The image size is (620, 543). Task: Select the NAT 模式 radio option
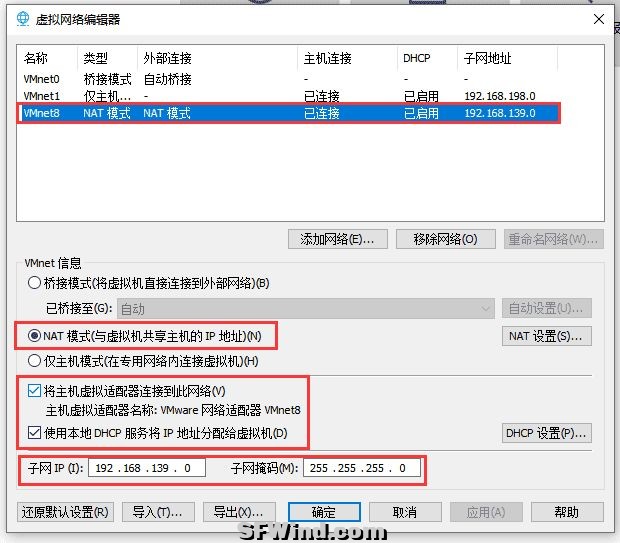click(34, 336)
